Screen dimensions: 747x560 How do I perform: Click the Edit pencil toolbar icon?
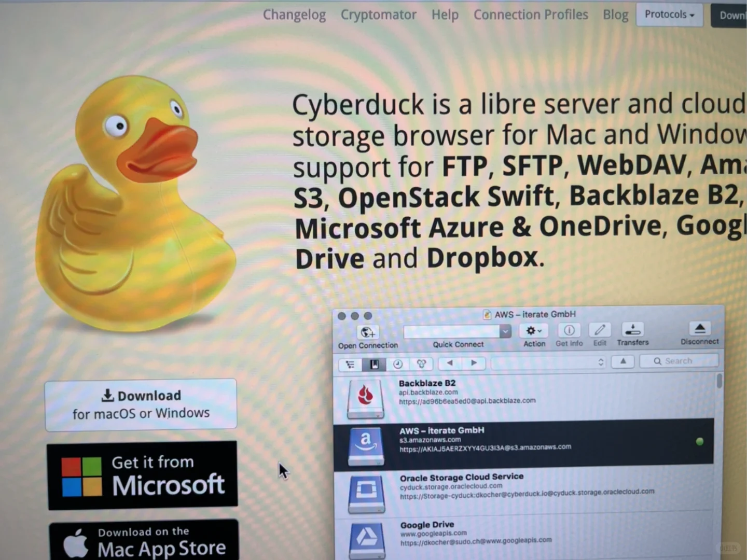pos(600,331)
